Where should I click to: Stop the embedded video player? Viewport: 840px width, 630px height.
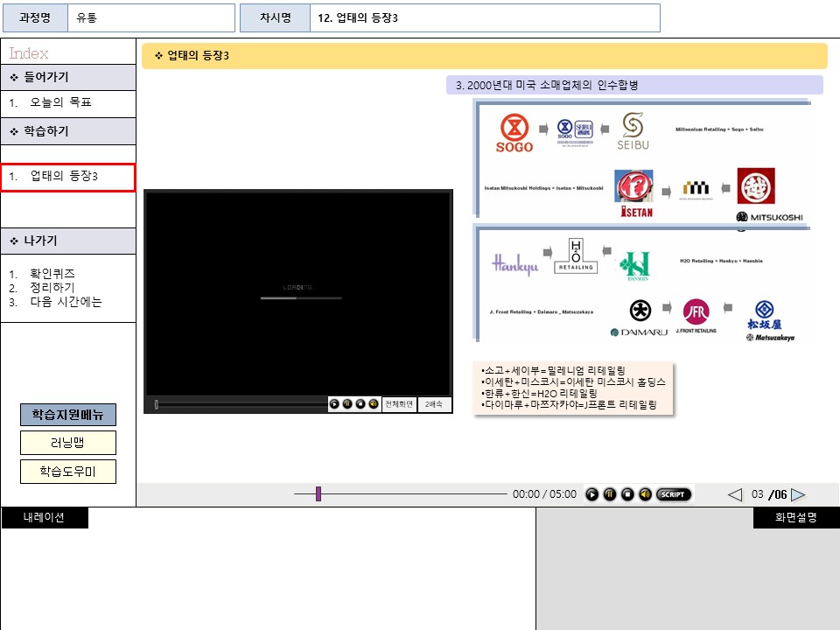pos(360,404)
